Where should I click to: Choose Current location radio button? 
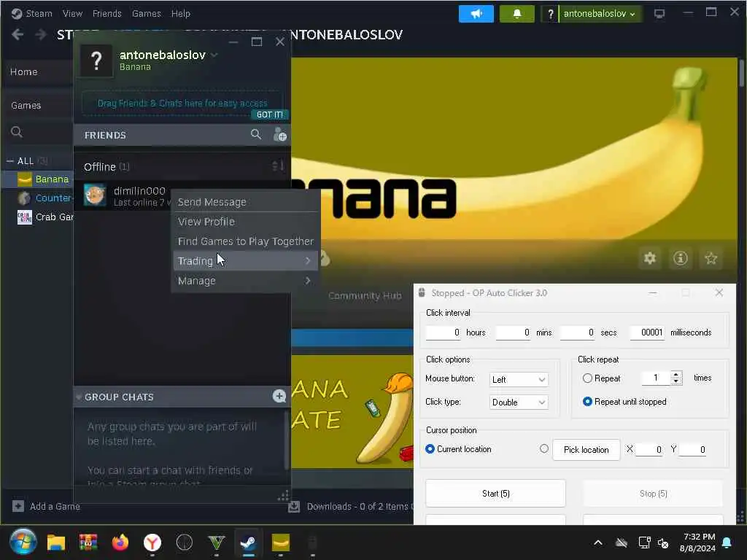(430, 448)
